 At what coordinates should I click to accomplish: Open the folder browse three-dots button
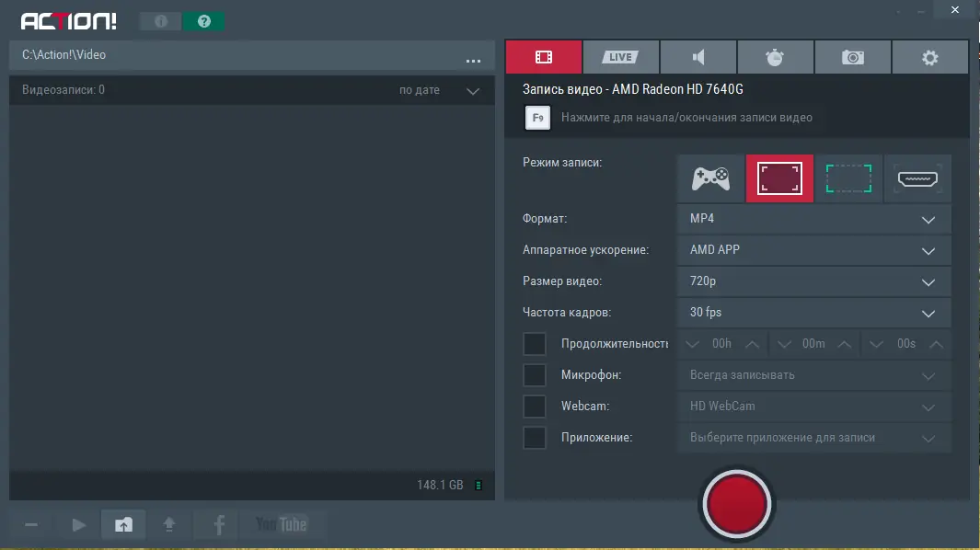[x=473, y=61]
